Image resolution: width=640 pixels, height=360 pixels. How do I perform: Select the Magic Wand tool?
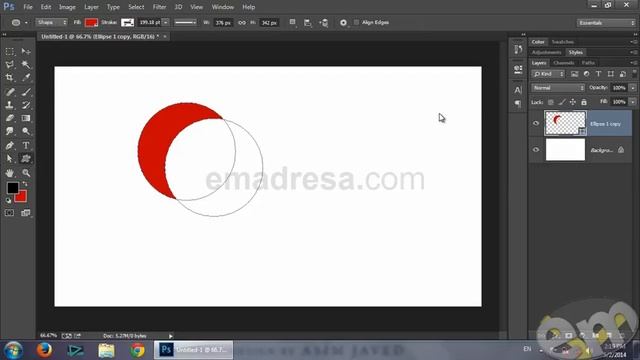point(26,64)
